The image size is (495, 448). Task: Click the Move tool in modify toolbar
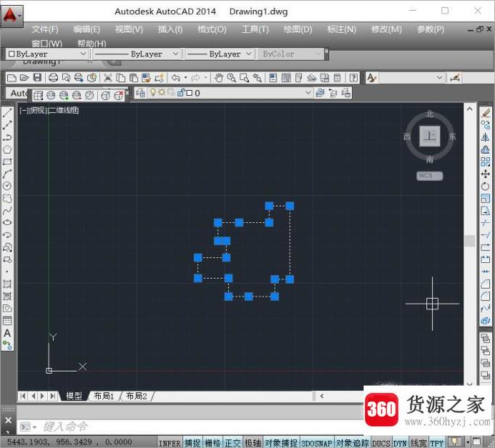point(486,174)
